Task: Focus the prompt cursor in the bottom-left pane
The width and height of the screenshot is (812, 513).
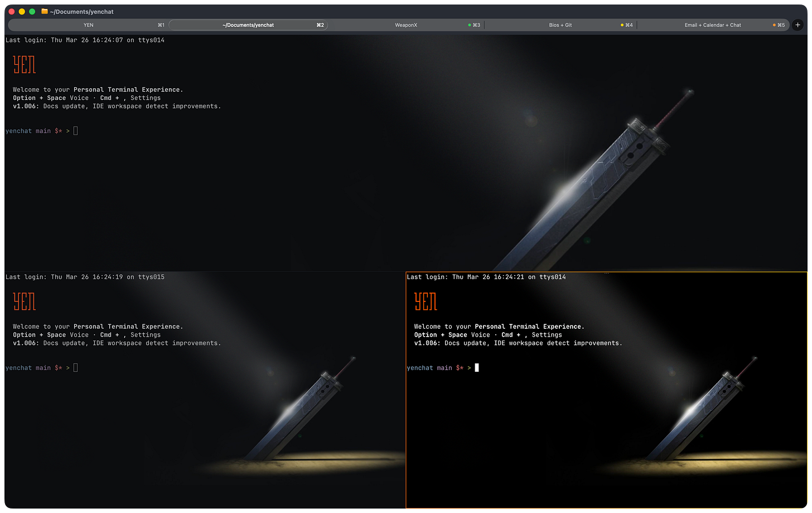Action: point(76,367)
